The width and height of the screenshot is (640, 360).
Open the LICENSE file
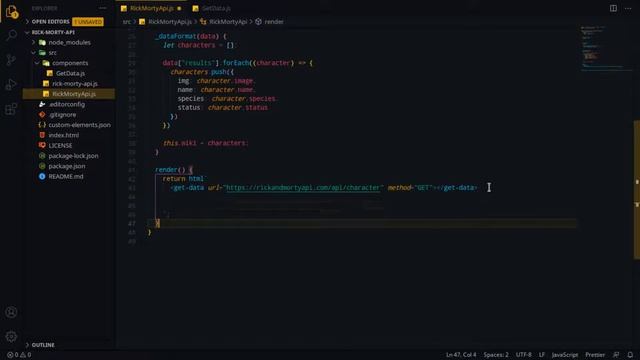point(60,146)
